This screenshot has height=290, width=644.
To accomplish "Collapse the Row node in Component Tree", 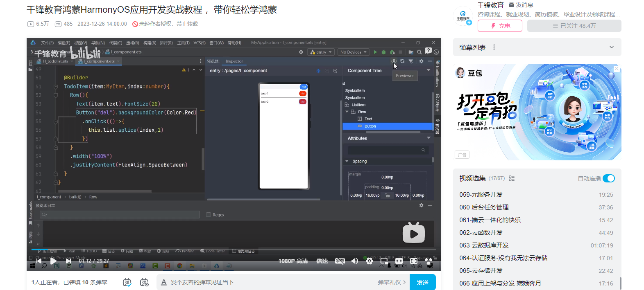I will [347, 112].
